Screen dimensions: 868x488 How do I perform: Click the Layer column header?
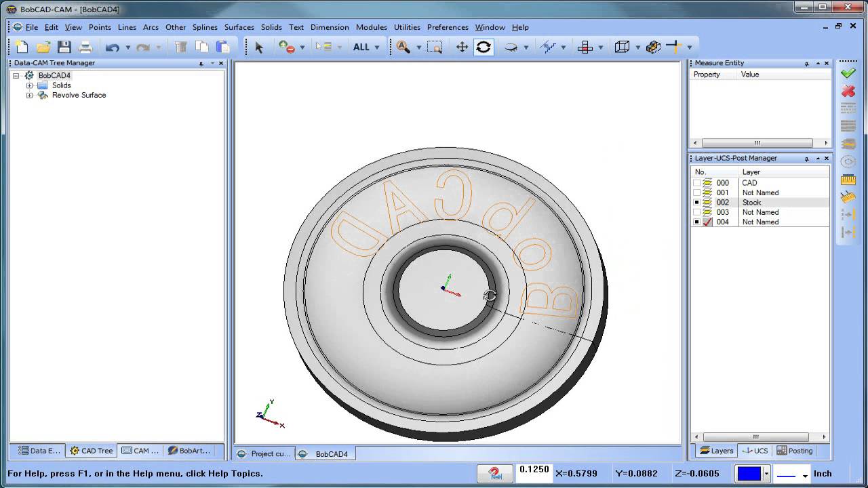784,172
